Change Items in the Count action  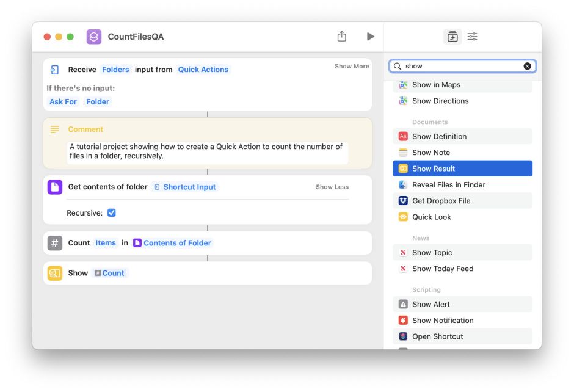[x=105, y=242]
